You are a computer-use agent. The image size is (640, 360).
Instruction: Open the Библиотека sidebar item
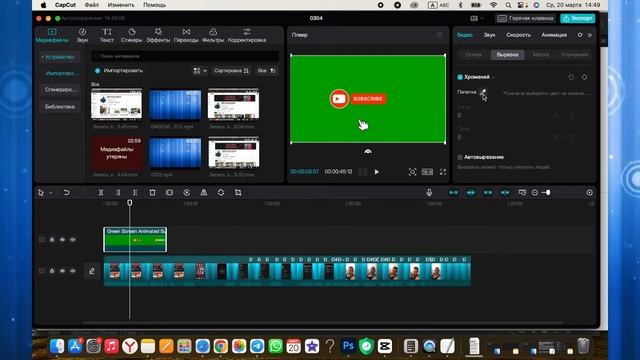(60, 107)
